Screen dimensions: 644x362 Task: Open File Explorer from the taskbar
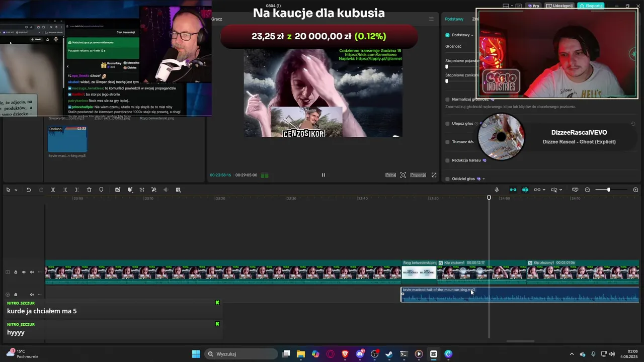(x=301, y=354)
